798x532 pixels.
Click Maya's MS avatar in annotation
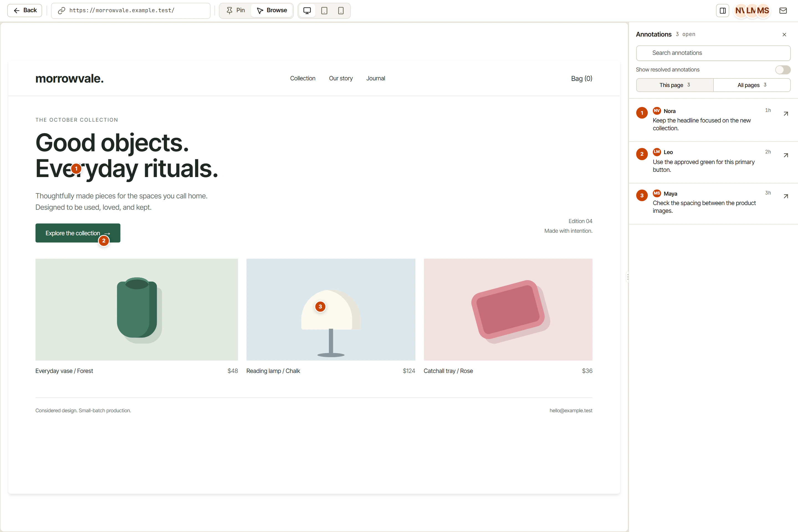[657, 193]
